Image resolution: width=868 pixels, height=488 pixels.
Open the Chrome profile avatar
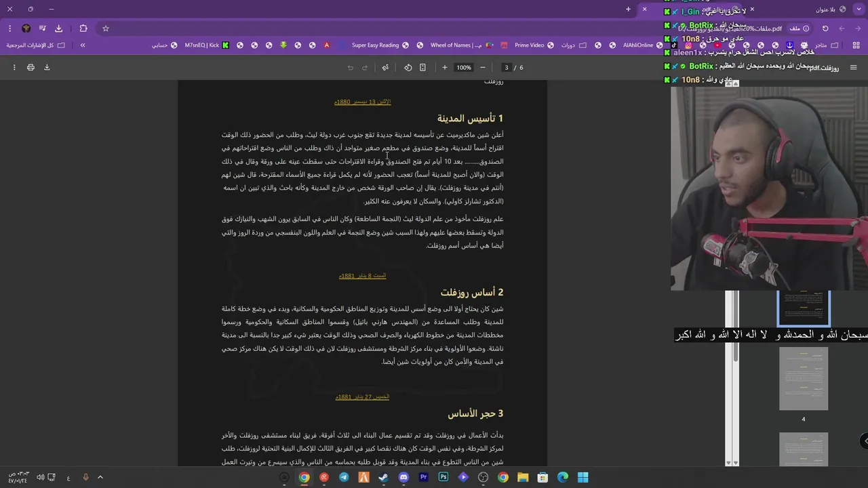point(26,28)
